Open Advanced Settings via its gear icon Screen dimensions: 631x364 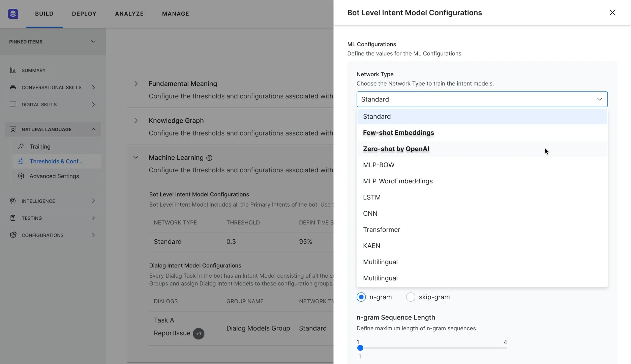point(21,176)
